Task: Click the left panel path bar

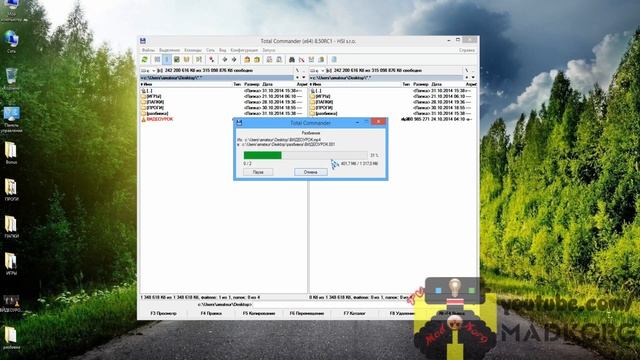Action: 217,77
